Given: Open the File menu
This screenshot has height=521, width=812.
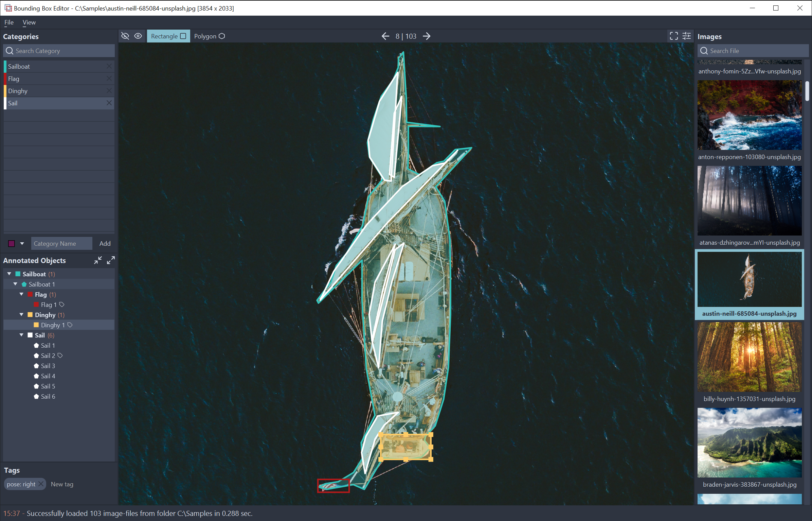Looking at the screenshot, I should 9,22.
